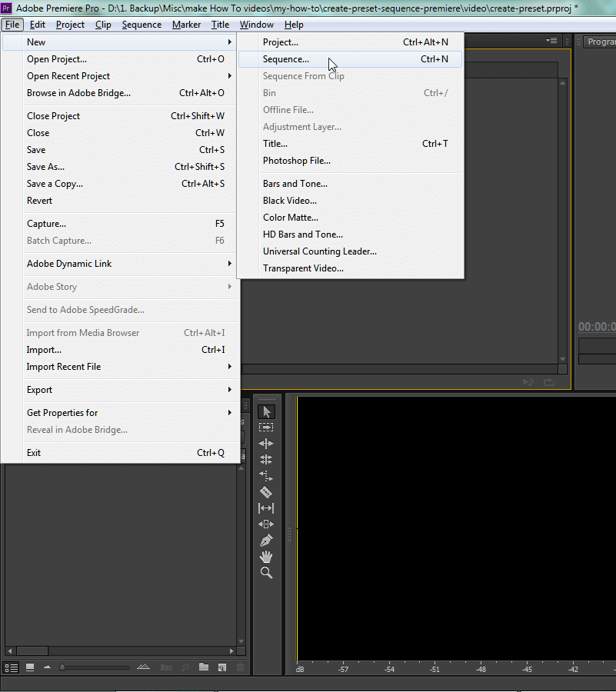Choose Black Video... entry

tap(351, 201)
